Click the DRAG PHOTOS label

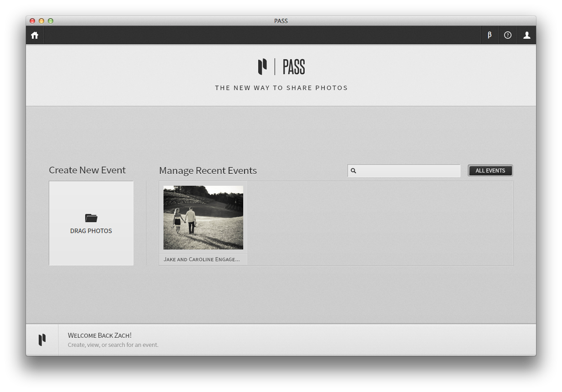tap(91, 231)
